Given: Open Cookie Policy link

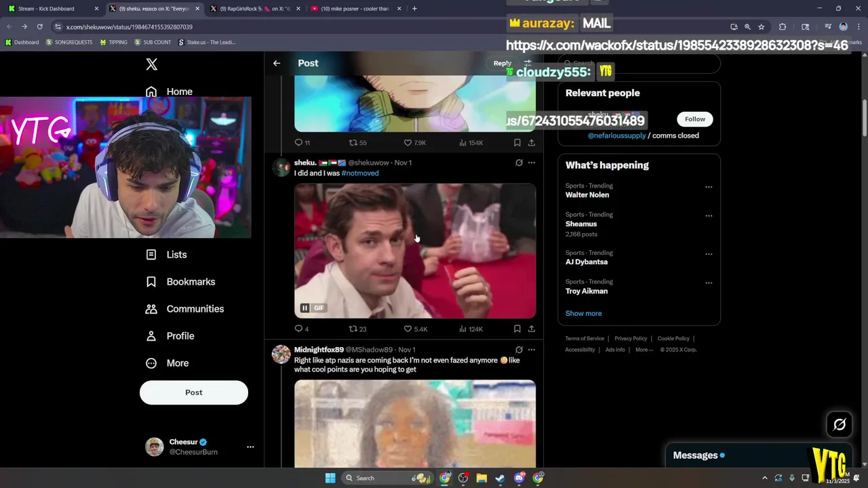Looking at the screenshot, I should [673, 338].
